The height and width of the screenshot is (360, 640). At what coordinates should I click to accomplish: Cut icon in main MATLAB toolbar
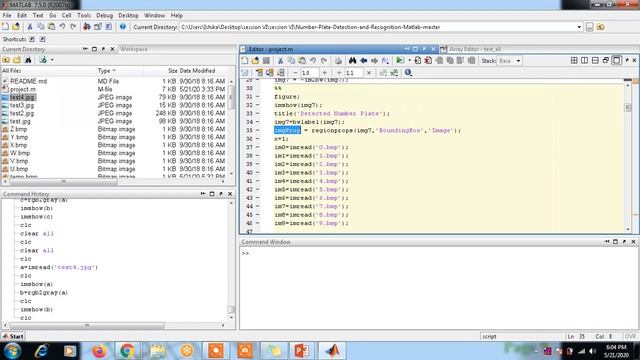pyautogui.click(x=30, y=27)
